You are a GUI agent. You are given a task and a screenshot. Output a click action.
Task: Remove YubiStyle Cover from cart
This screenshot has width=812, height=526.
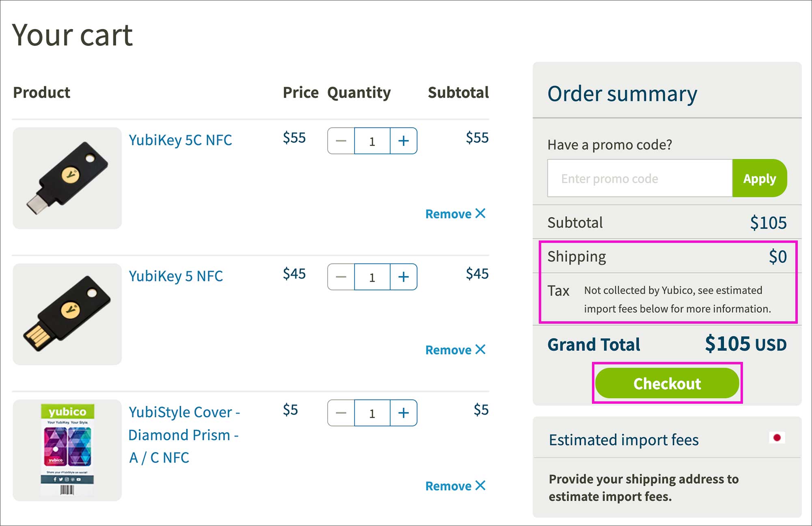455,486
